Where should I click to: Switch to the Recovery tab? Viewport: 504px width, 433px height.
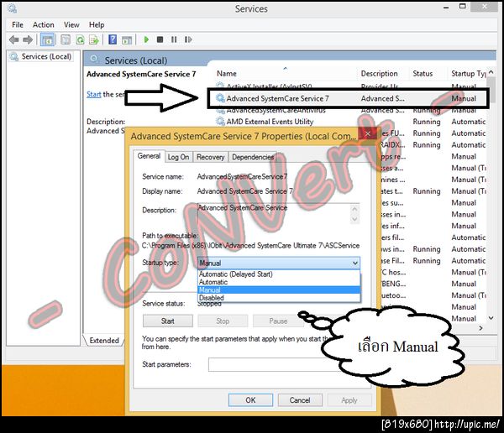click(x=211, y=157)
